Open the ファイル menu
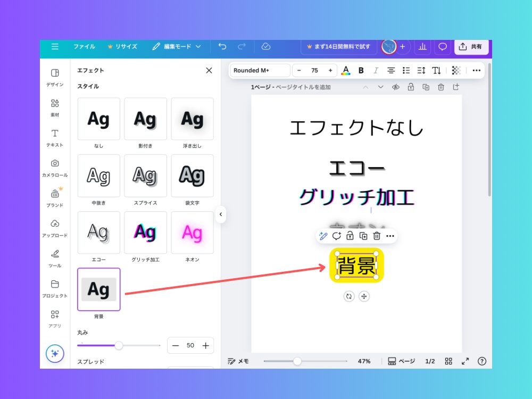 [84, 46]
